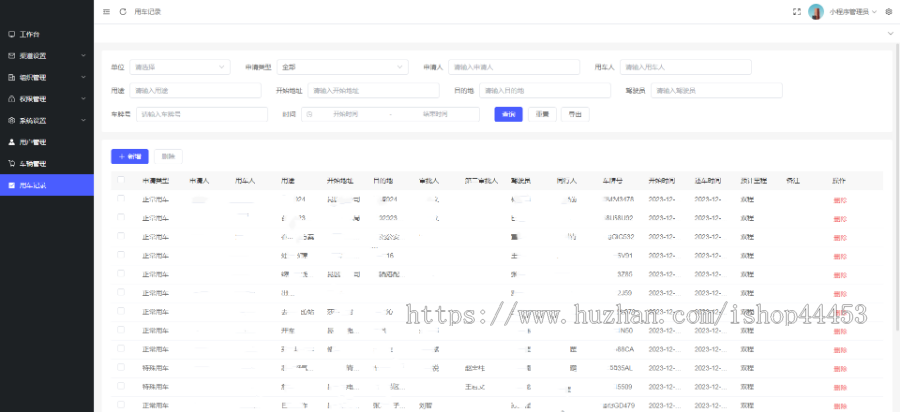Delete the row with plate ending 88CA
Viewport: 900px width, 412px height.
pos(840,349)
